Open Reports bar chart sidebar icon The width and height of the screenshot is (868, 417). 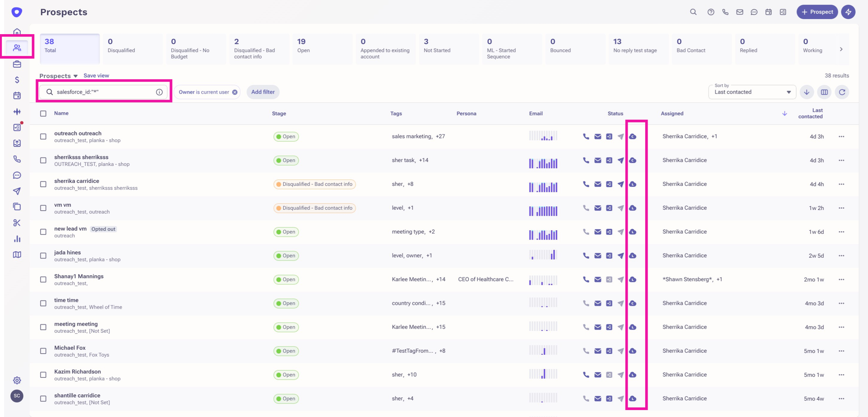[17, 239]
